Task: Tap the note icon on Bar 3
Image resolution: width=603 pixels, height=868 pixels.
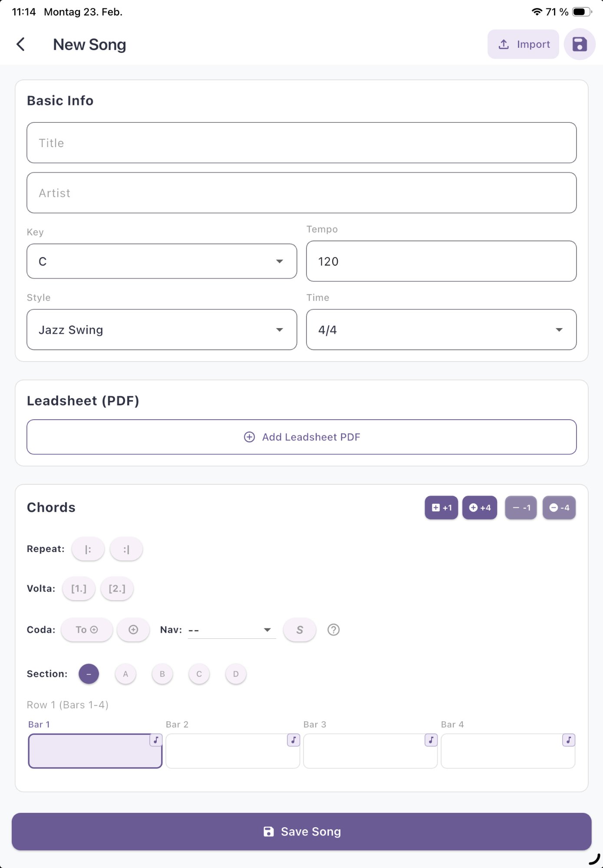Action: (431, 740)
